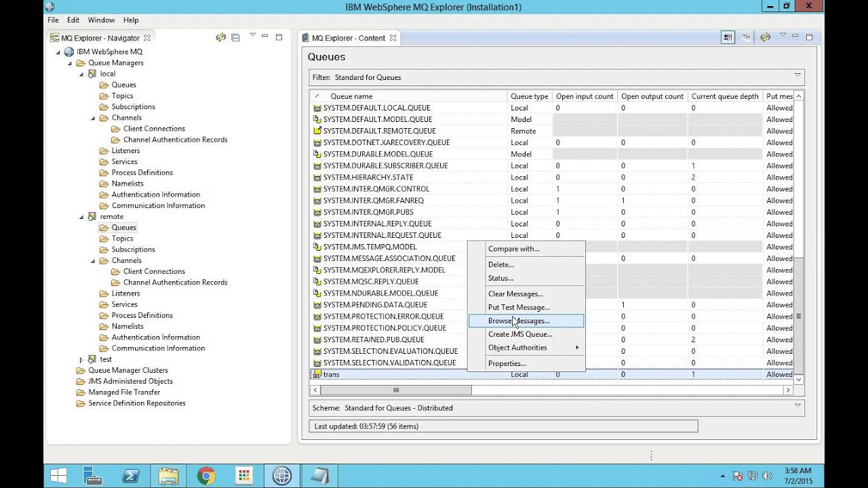Select Compare with in context menu
The width and height of the screenshot is (868, 488).
(x=526, y=249)
